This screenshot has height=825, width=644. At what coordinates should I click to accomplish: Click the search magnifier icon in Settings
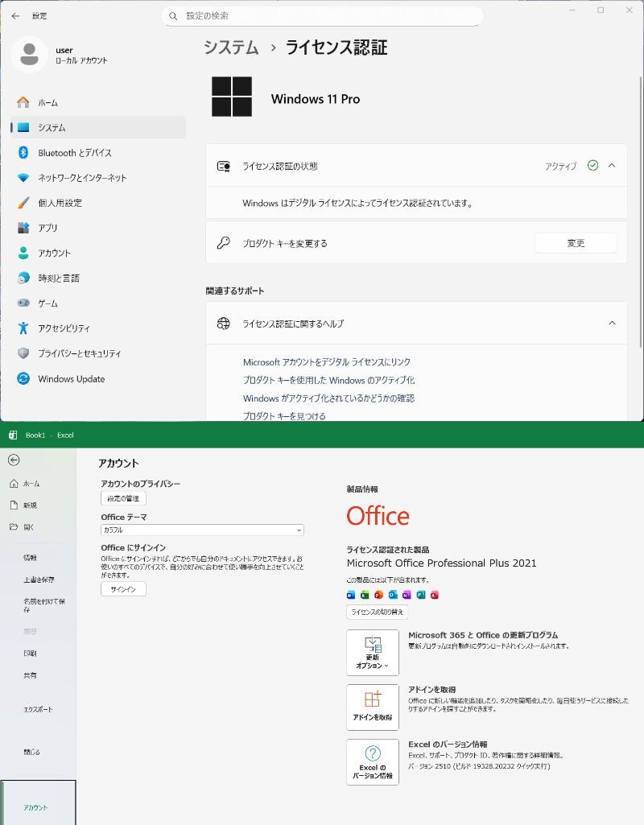point(173,16)
